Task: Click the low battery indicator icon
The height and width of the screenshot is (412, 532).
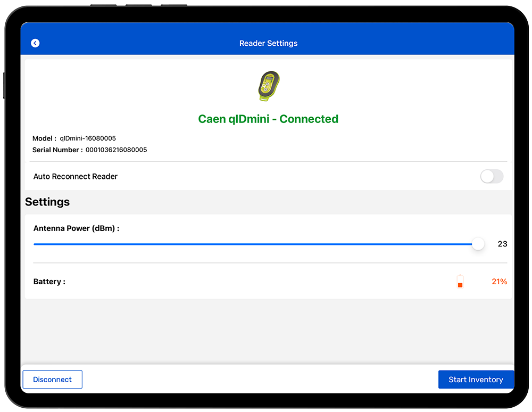Action: point(460,281)
